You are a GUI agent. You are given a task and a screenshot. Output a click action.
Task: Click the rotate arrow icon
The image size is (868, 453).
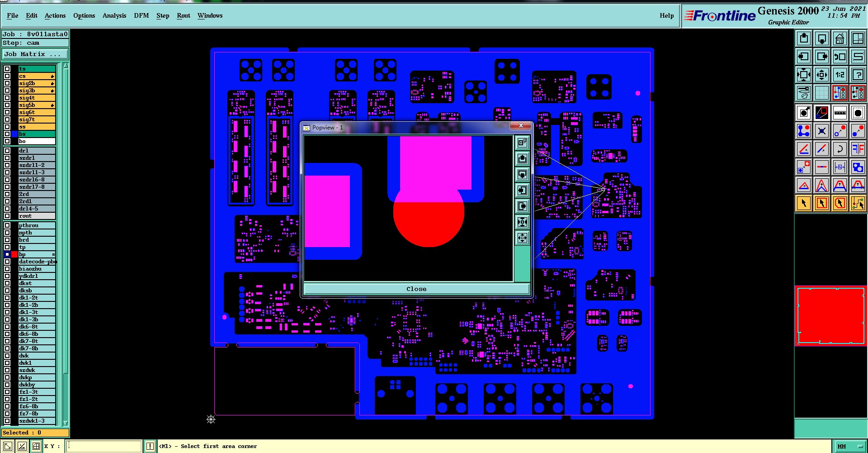click(840, 149)
